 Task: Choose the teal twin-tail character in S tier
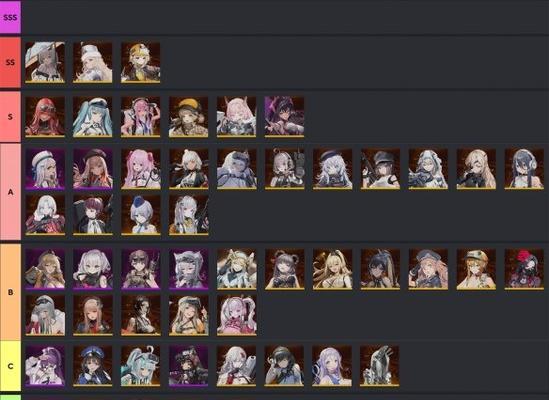pos(93,117)
